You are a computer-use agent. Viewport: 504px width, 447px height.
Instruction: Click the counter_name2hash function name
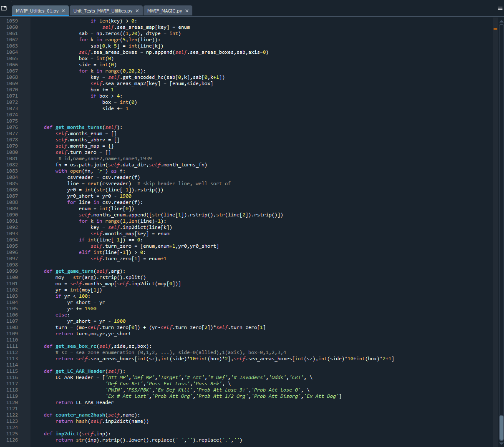[80, 415]
